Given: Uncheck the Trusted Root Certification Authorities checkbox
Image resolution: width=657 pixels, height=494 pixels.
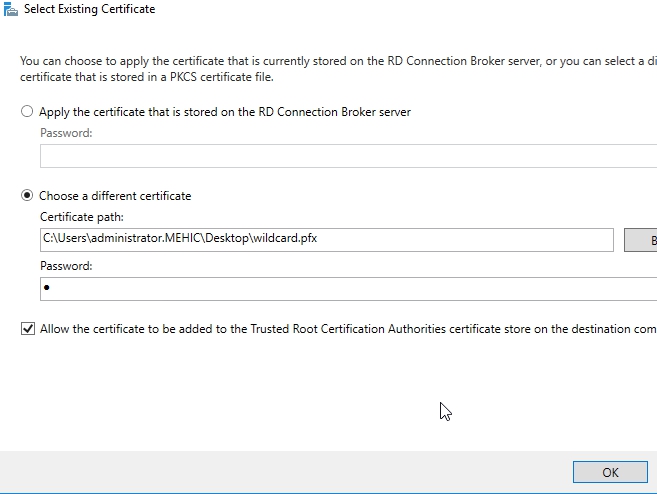Looking at the screenshot, I should [x=27, y=328].
